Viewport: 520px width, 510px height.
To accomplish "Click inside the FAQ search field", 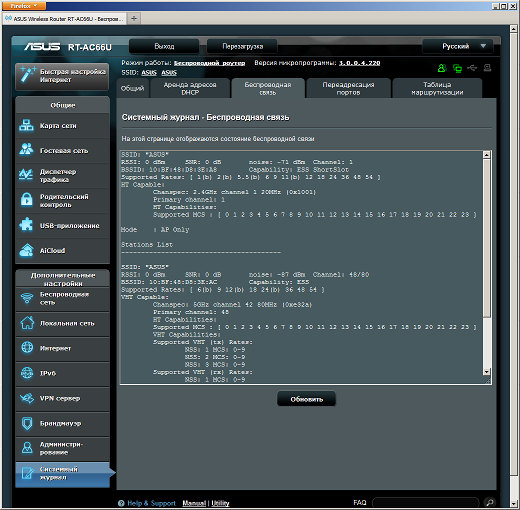I will pos(425,502).
